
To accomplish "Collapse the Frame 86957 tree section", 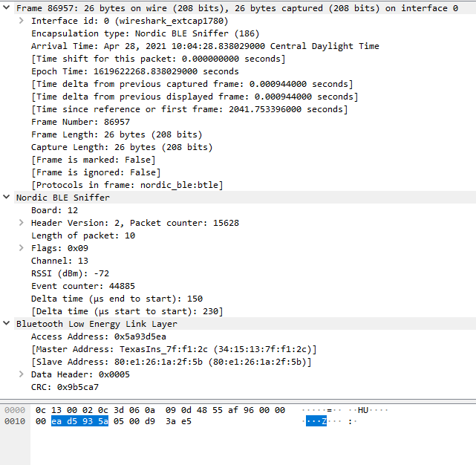I will point(7,8).
